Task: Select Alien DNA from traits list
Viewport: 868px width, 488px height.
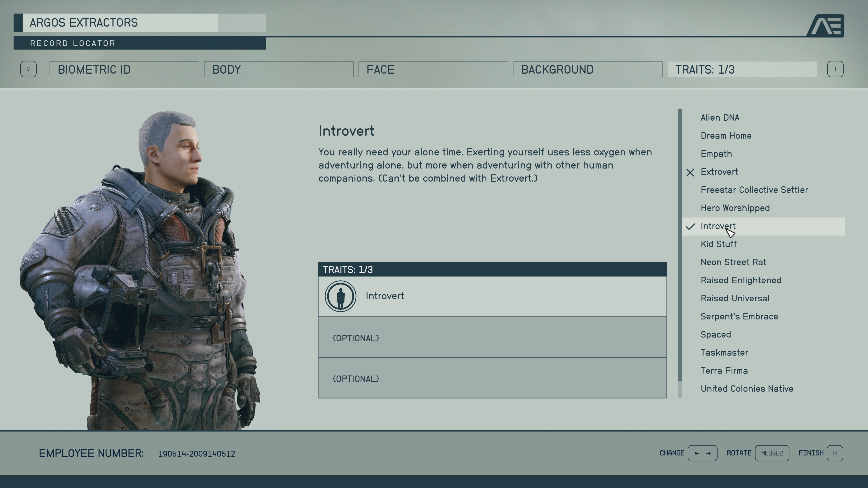Action: pyautogui.click(x=720, y=117)
